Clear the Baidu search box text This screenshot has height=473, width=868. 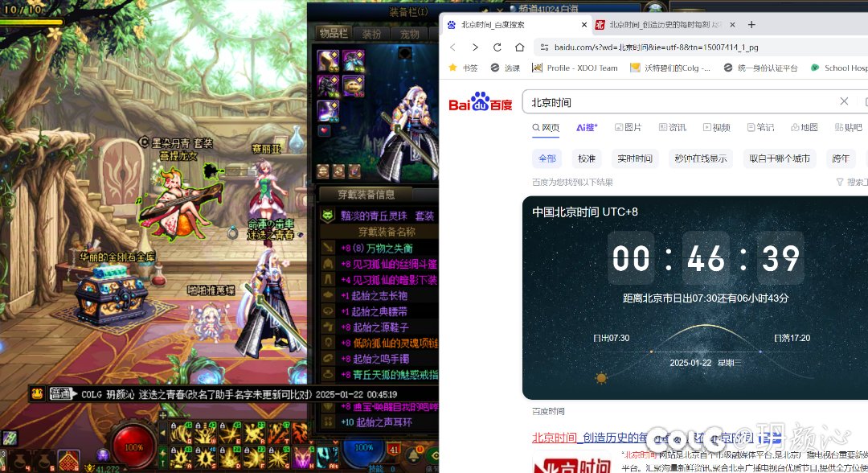click(844, 101)
